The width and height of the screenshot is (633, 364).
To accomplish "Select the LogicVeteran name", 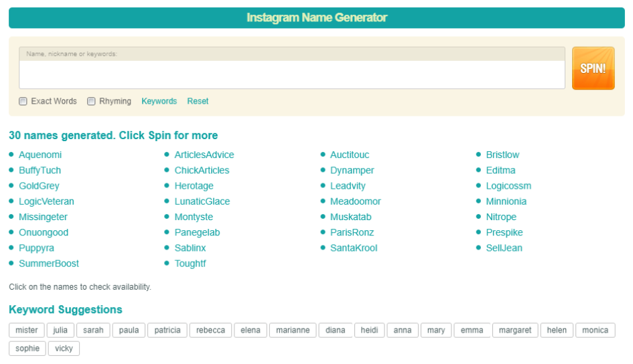I will [46, 201].
